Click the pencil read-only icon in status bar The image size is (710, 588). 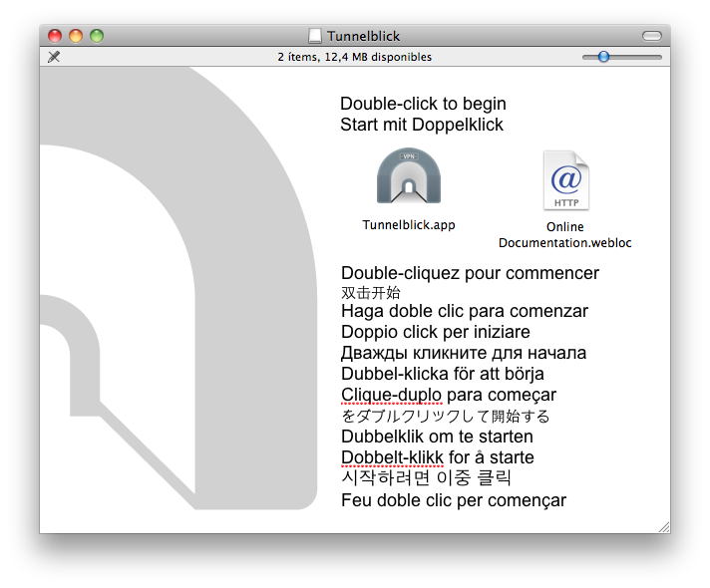pos(54,57)
